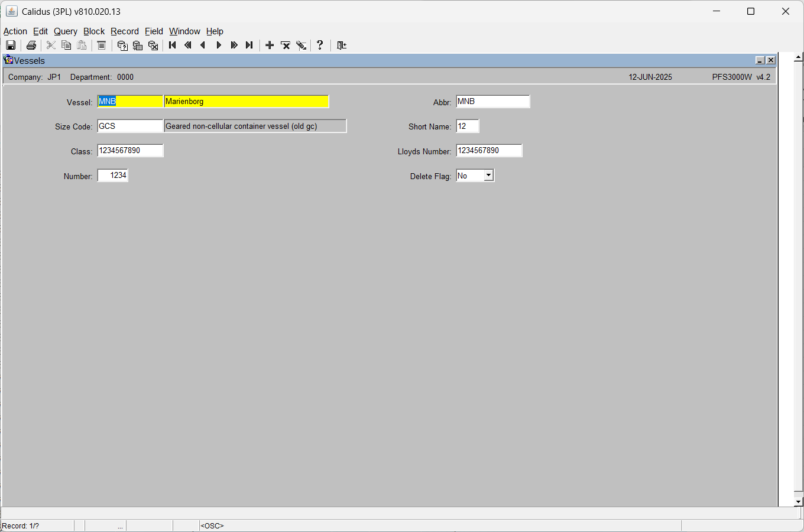Open the Block menu
Screen dimensions: 804x532
coord(94,31)
